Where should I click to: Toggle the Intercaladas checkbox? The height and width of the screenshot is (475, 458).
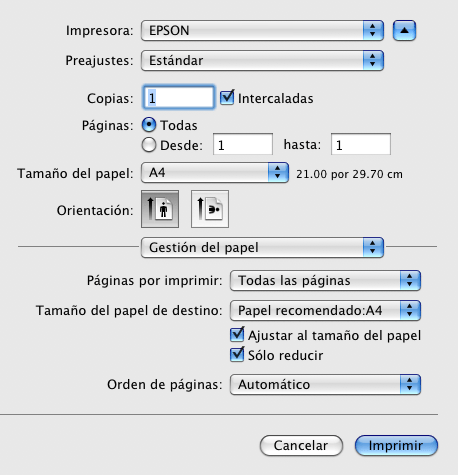coord(227,98)
